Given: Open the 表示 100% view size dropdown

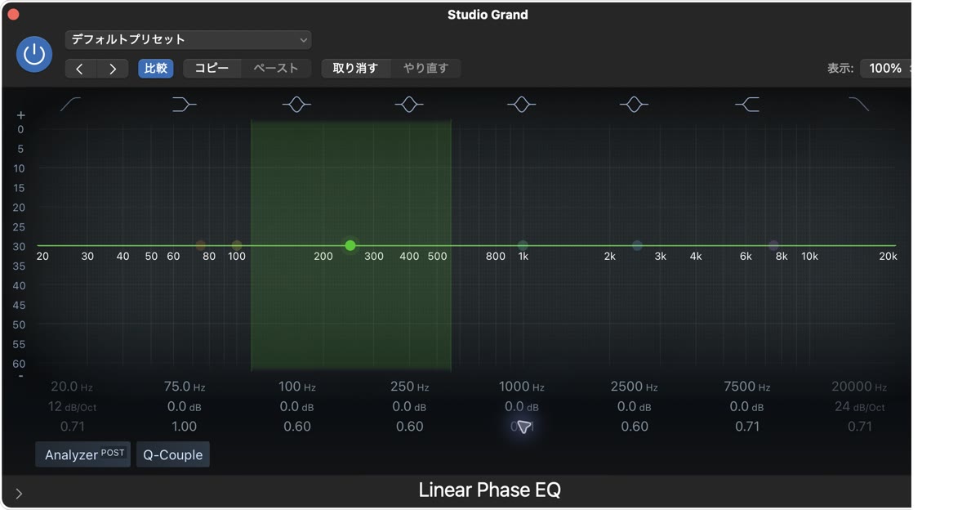Looking at the screenshot, I should click(885, 69).
